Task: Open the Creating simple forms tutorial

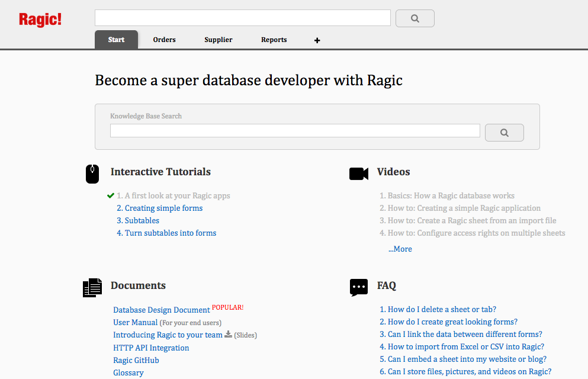Action: 160,208
